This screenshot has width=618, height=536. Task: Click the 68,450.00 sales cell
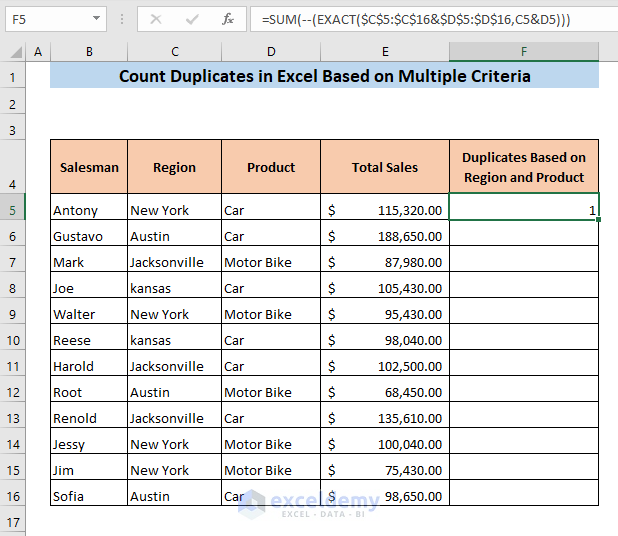coord(385,389)
